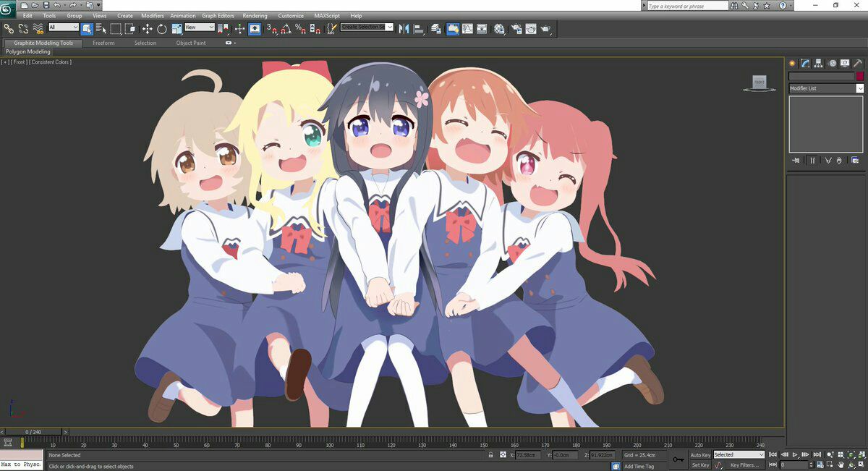Toggle the Selection Lock padlock icon
The width and height of the screenshot is (868, 471).
point(491,455)
